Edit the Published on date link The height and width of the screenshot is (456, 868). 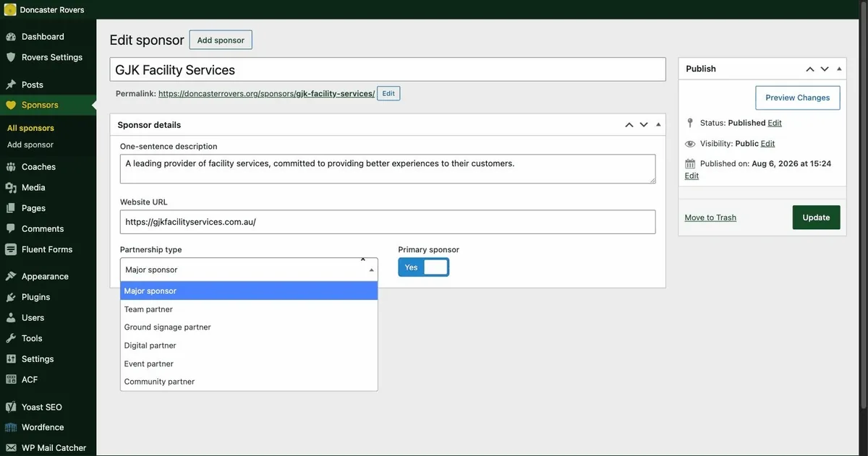(x=692, y=176)
